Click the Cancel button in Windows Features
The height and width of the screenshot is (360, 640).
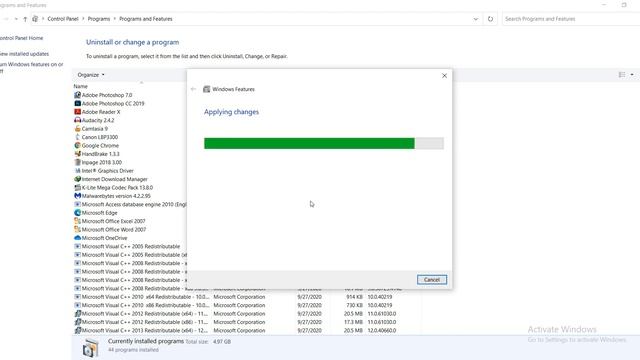pos(432,280)
